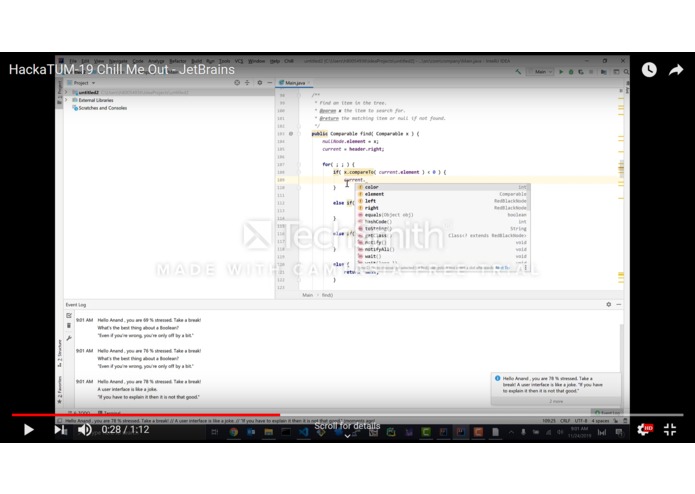Hide the Project panel with minus icon
This screenshot has width=695, height=494.
[x=269, y=83]
